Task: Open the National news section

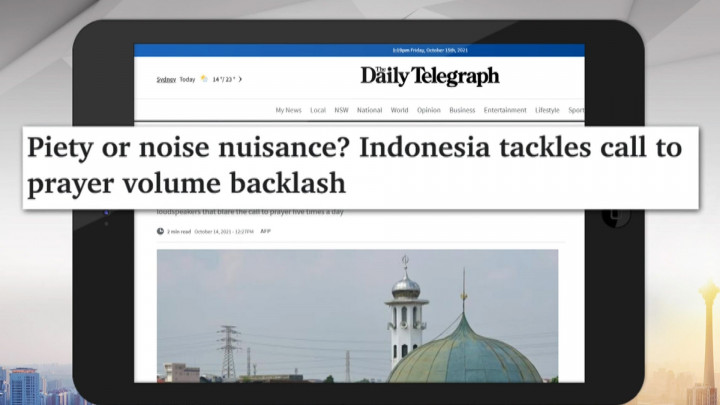Action: pyautogui.click(x=369, y=110)
